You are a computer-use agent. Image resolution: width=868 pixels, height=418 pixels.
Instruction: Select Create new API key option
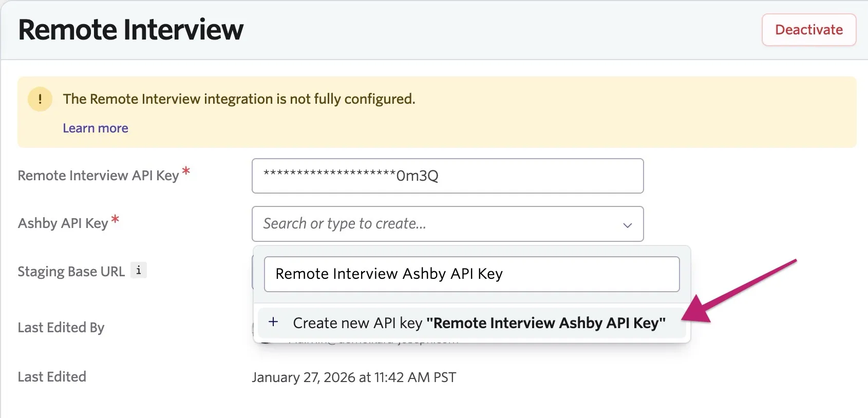(x=471, y=323)
